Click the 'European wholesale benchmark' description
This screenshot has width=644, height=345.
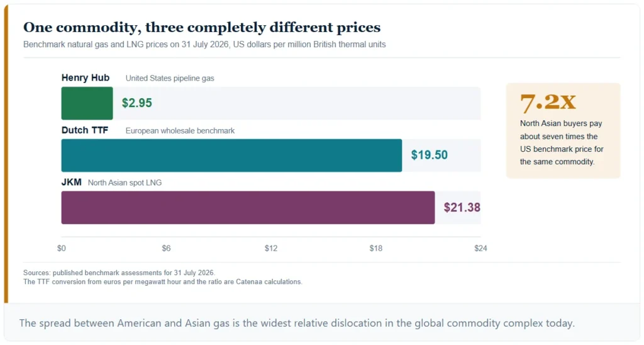click(180, 131)
